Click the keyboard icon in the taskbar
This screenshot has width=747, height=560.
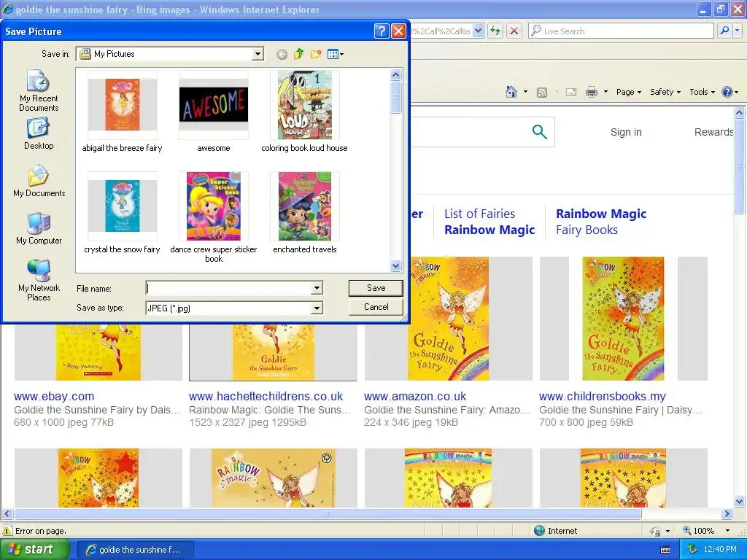pyautogui.click(x=665, y=550)
